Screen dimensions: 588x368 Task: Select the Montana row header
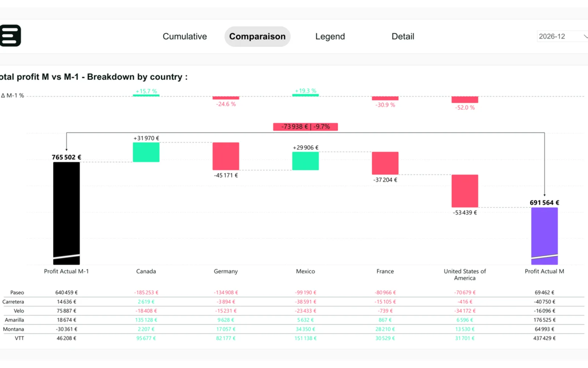[14, 329]
